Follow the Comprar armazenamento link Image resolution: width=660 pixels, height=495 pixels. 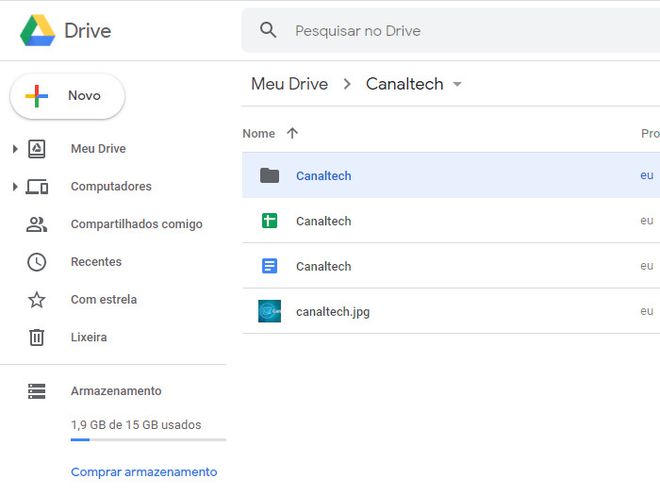144,472
